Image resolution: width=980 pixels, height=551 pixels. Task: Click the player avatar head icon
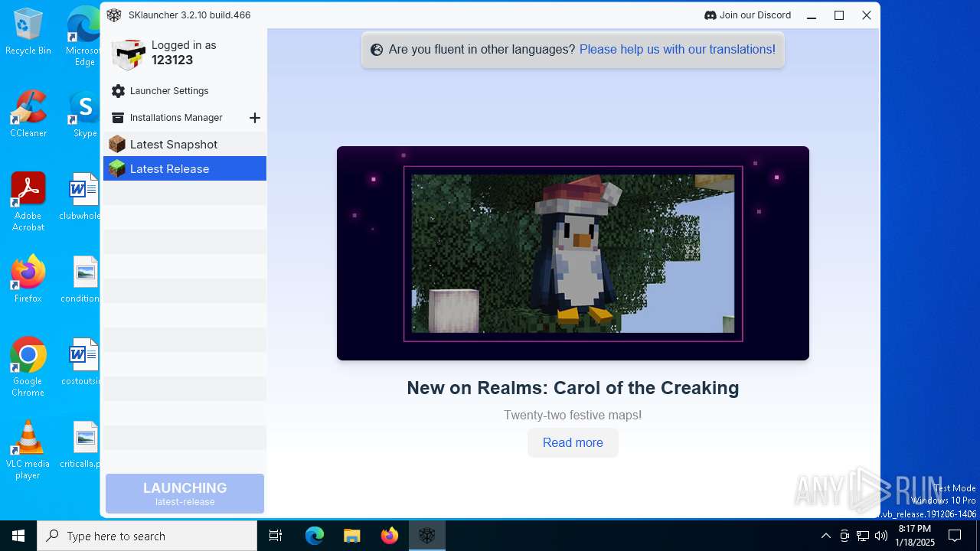click(x=128, y=54)
